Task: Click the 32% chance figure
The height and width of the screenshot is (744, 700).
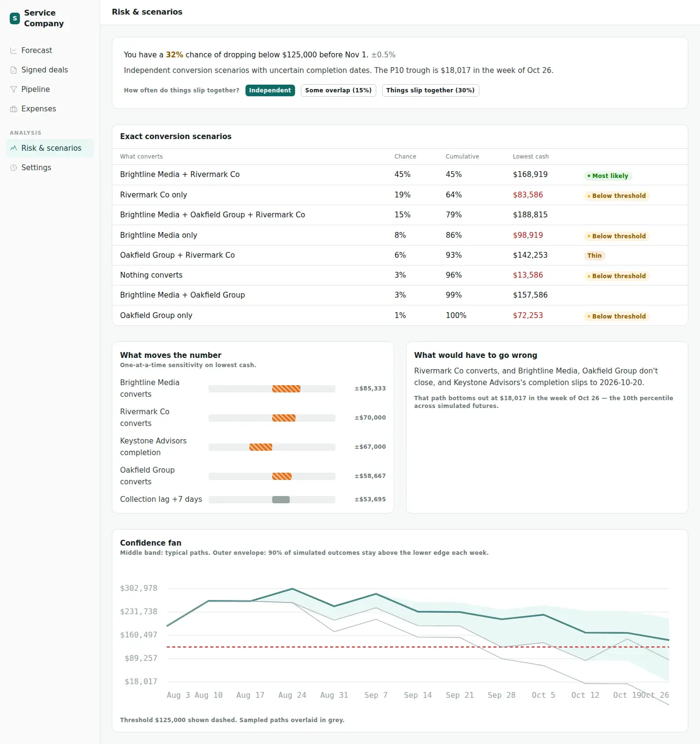Action: [x=175, y=55]
